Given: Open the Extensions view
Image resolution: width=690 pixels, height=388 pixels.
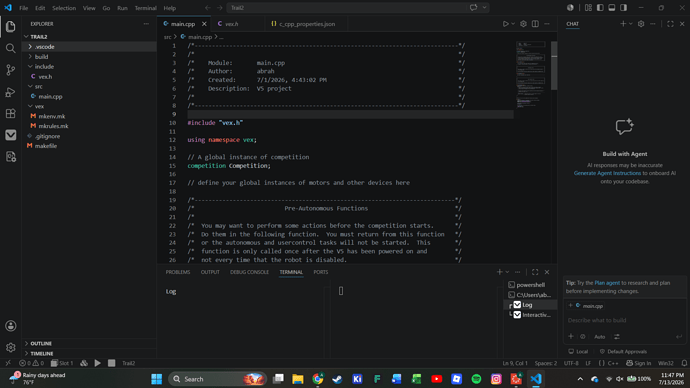Looking at the screenshot, I should 11,113.
